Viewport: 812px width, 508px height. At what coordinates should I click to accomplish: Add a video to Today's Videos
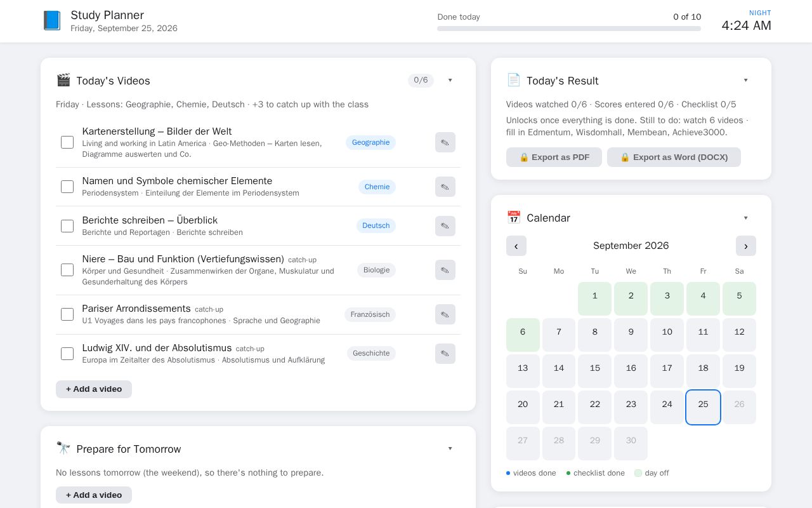pos(94,389)
